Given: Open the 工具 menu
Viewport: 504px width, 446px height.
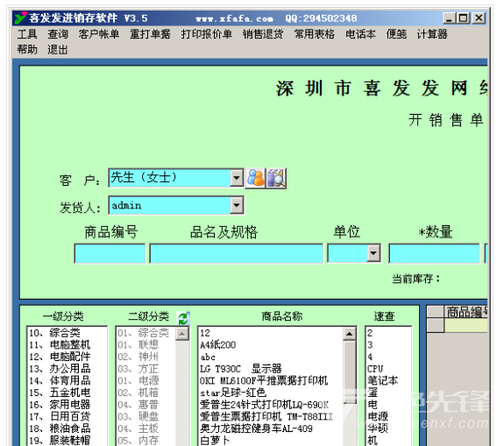Looking at the screenshot, I should pos(27,34).
